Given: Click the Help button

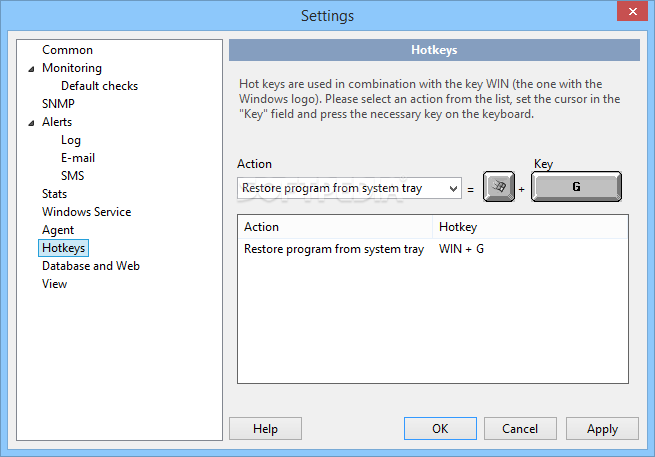Looking at the screenshot, I should 265,429.
